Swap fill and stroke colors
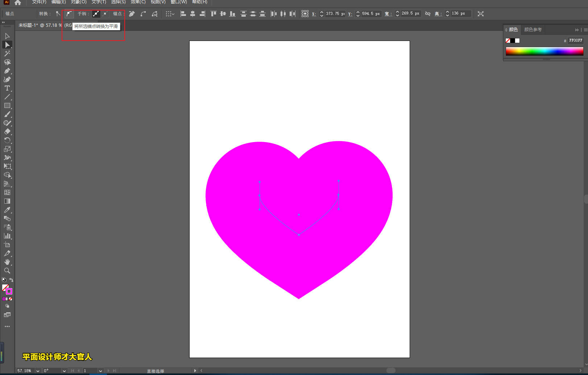 point(11,280)
